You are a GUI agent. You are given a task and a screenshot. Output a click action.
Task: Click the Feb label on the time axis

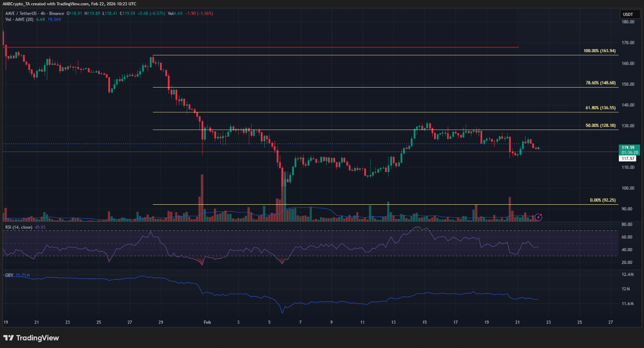[x=207, y=322]
